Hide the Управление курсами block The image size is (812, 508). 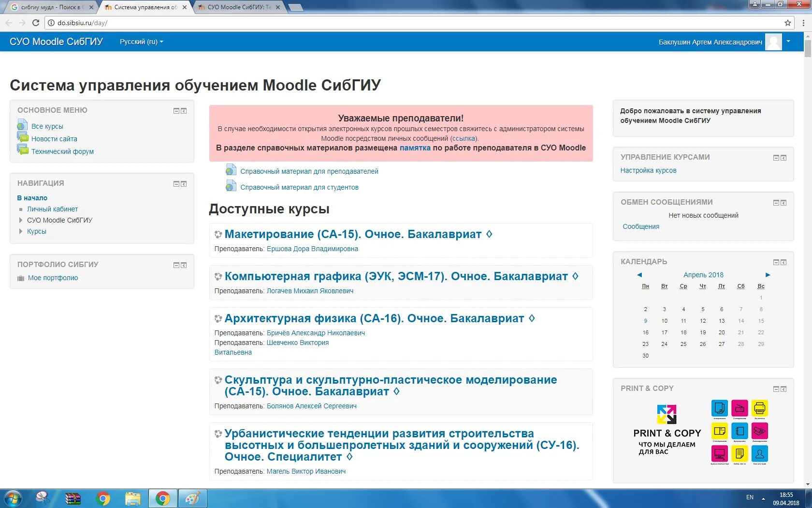pos(776,158)
